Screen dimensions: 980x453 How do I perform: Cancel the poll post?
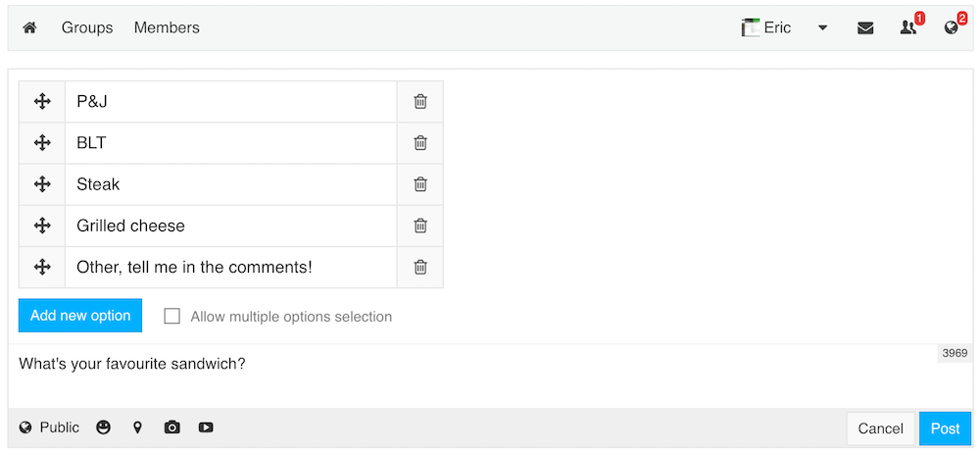click(881, 428)
